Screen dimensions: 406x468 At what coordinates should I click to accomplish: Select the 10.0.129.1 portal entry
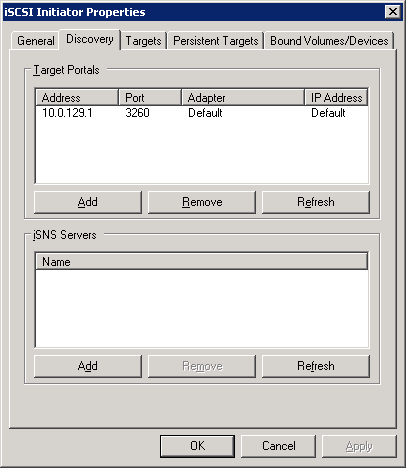(x=67, y=113)
